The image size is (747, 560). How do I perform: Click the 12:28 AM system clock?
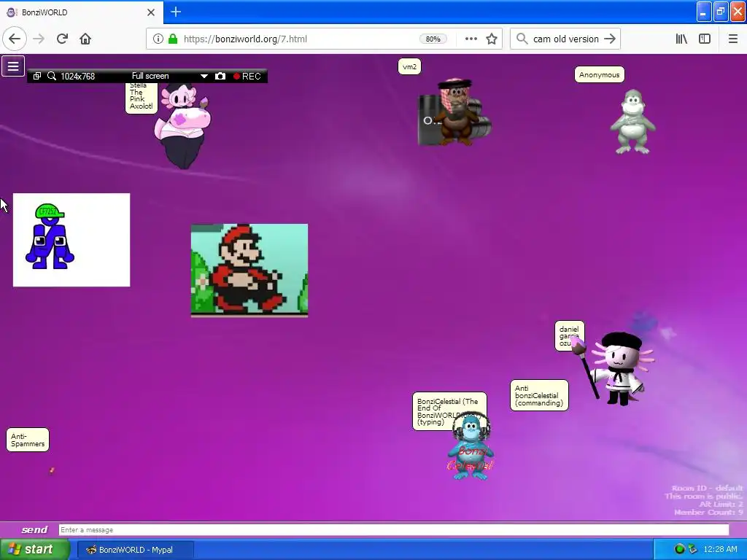click(x=720, y=549)
